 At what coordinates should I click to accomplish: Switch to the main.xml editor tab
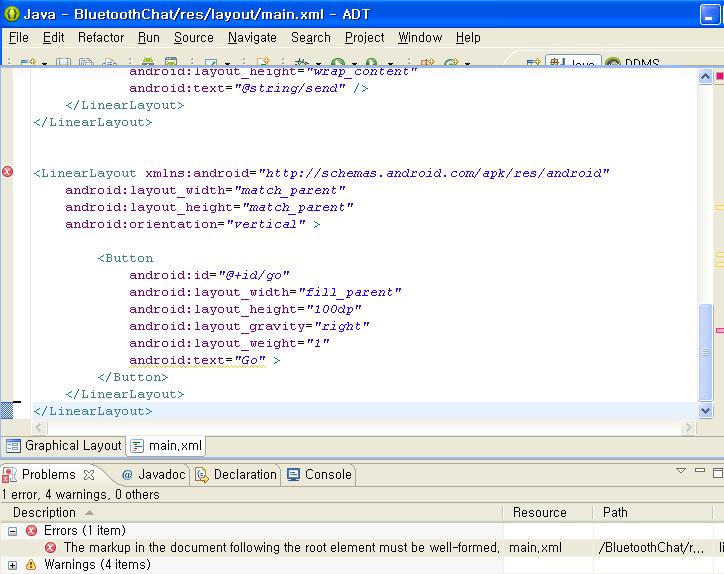167,446
